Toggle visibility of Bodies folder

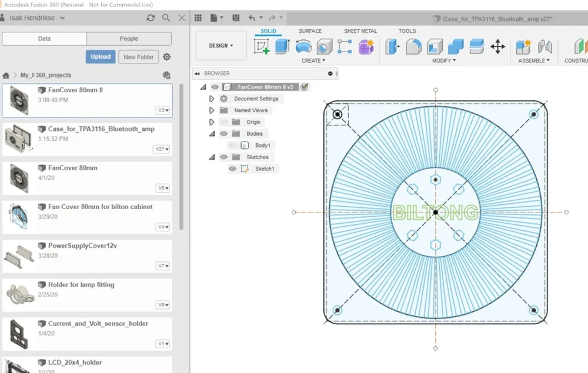pyautogui.click(x=224, y=134)
